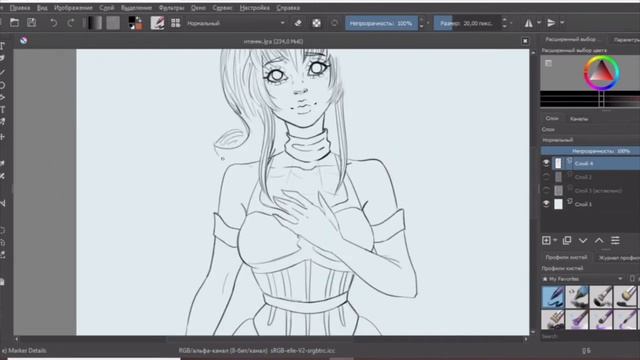Open My Favorites brush tag dropdown
This screenshot has width=640, height=360.
click(583, 279)
